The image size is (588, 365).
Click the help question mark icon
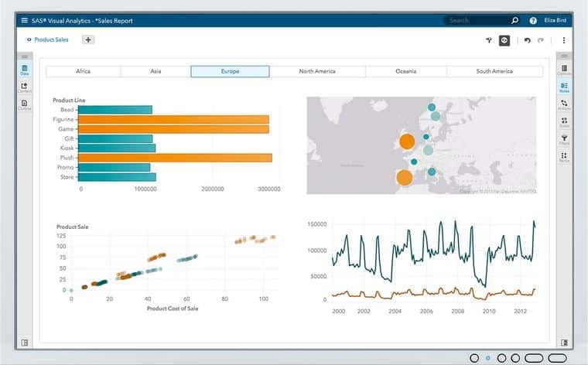pos(533,20)
